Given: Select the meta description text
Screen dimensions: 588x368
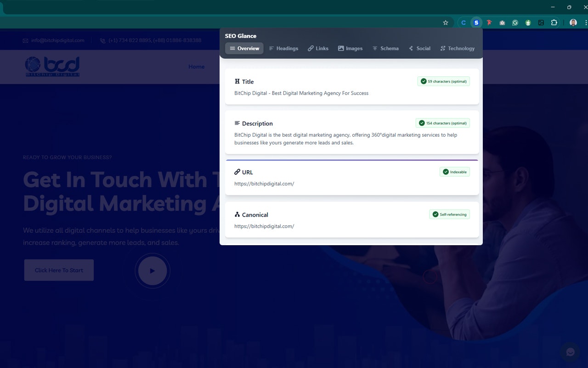Looking at the screenshot, I should (345, 139).
